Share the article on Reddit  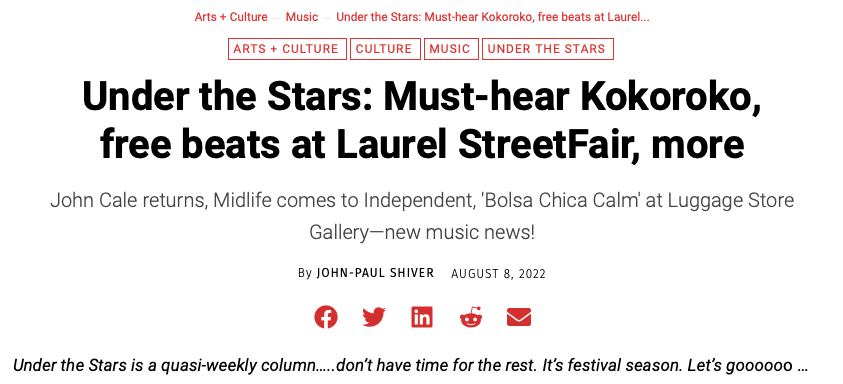(471, 317)
